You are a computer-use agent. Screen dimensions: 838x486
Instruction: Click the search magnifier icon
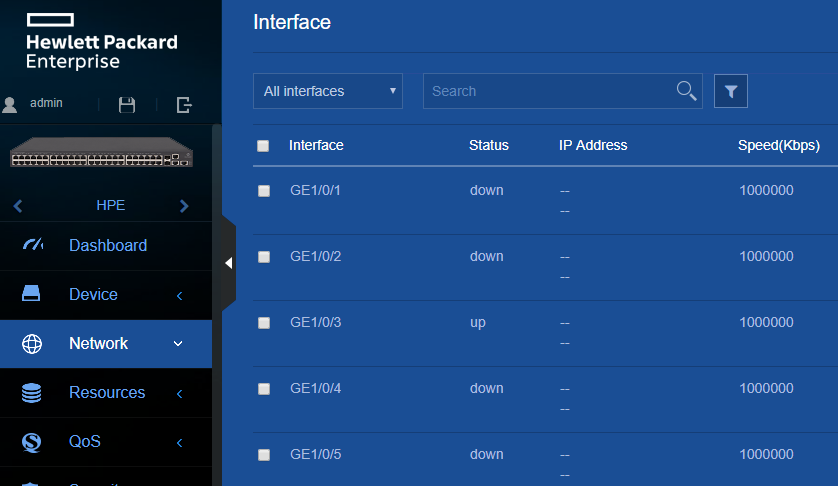point(686,91)
